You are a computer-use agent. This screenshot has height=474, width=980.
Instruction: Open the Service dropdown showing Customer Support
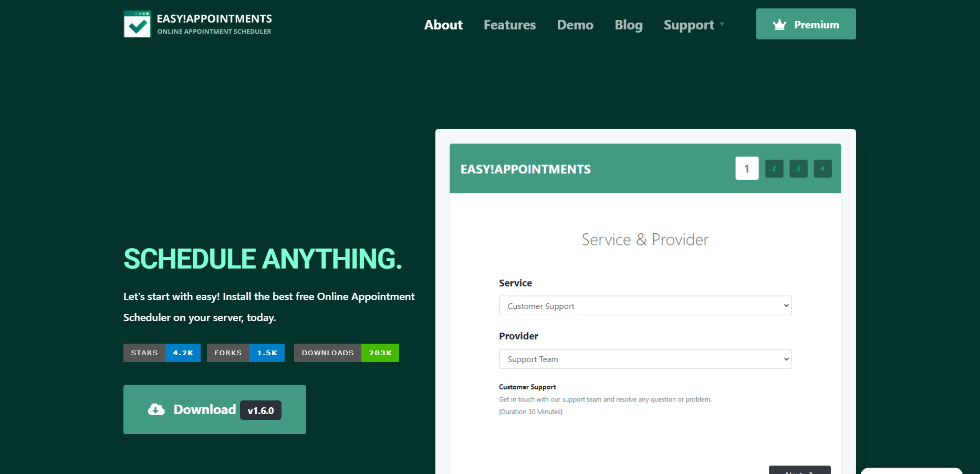tap(645, 306)
